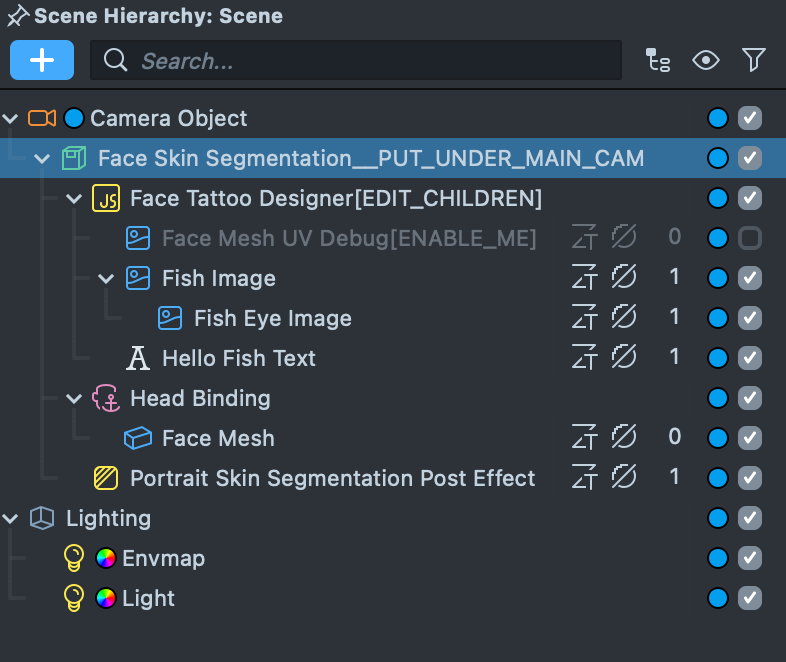Uncheck the Fish Eye Image checkbox
The height and width of the screenshot is (662, 786).
coord(750,318)
